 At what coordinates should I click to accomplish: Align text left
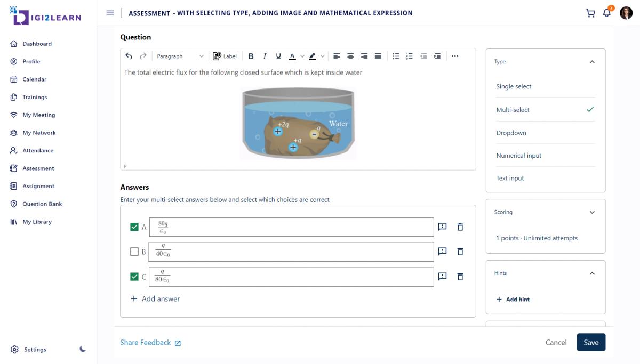tap(337, 56)
